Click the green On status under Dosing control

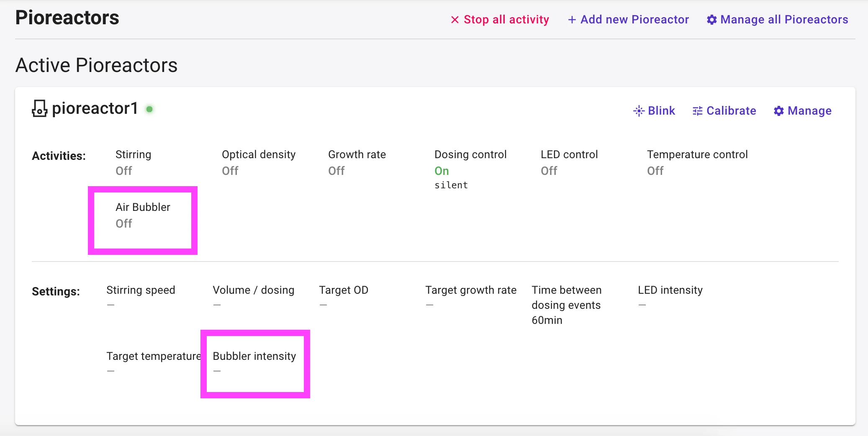(442, 171)
